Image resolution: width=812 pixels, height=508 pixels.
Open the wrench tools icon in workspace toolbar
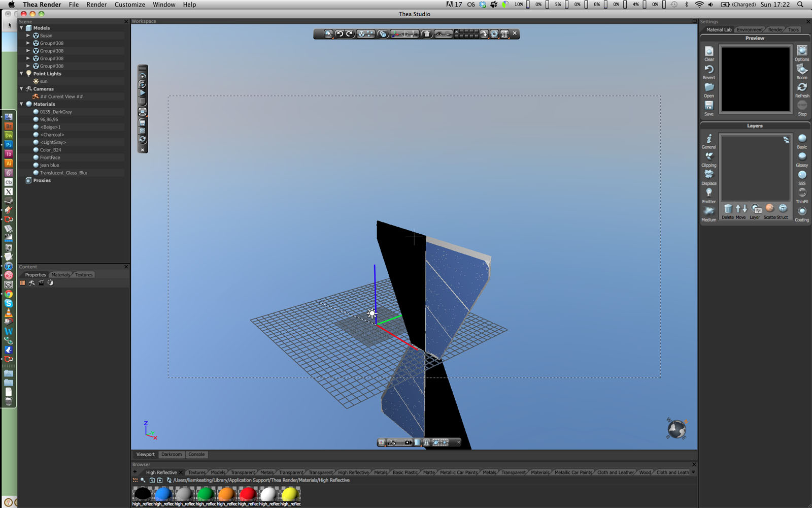(x=504, y=34)
